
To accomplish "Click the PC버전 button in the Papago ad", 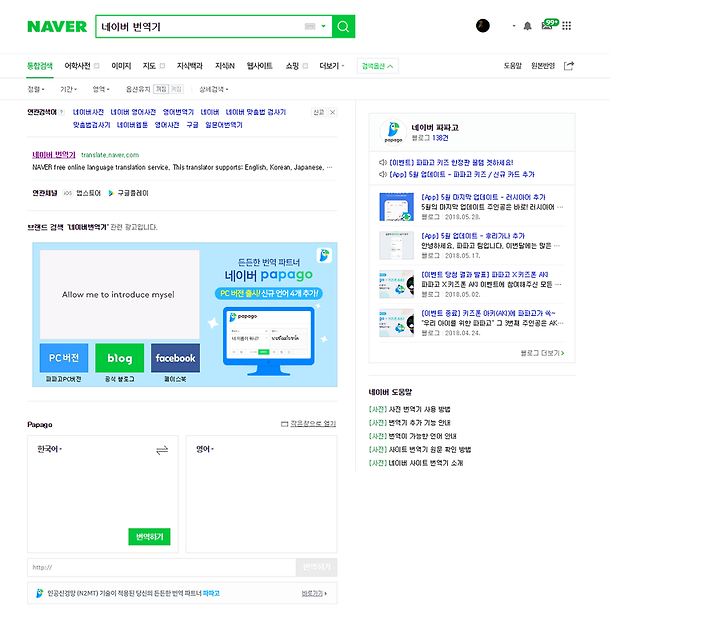I will [x=64, y=358].
